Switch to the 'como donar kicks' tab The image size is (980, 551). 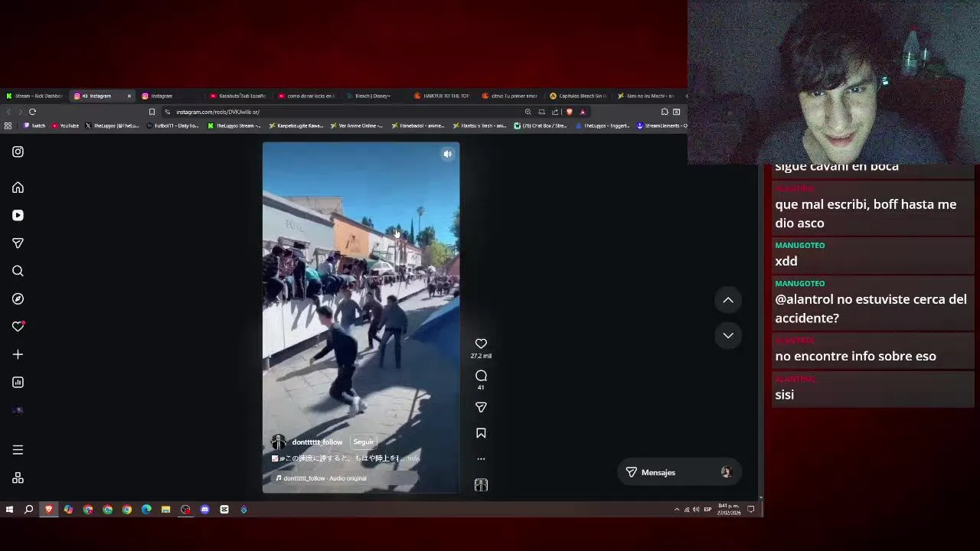[306, 96]
